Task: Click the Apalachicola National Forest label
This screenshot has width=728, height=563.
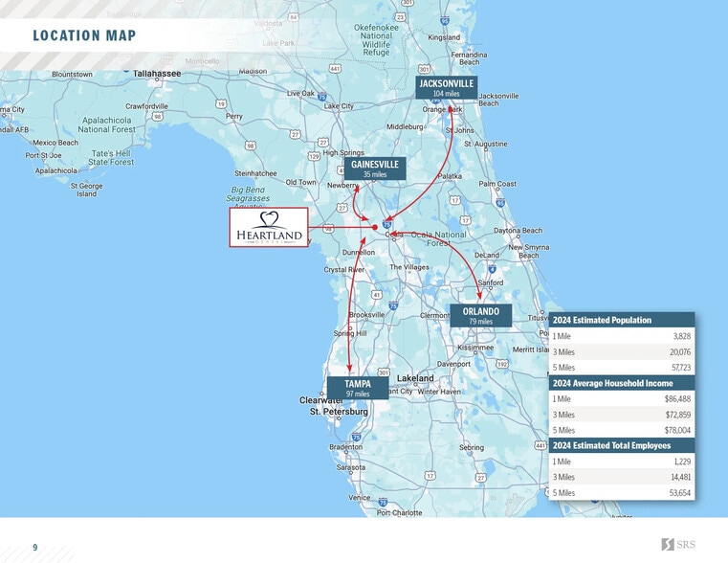Action: 107,125
